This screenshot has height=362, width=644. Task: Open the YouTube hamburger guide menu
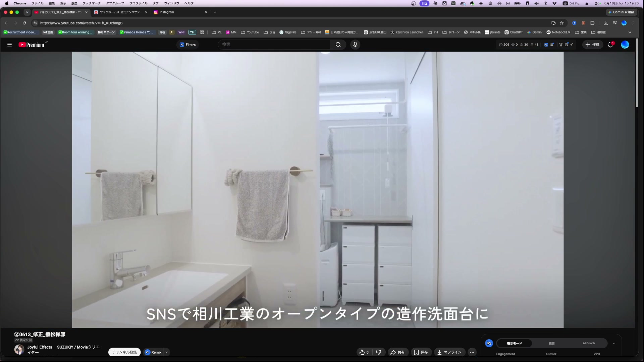click(x=9, y=45)
